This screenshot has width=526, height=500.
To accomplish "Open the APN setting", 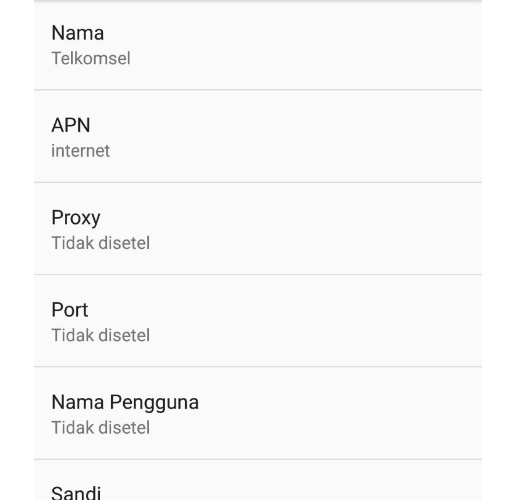I will tap(258, 136).
